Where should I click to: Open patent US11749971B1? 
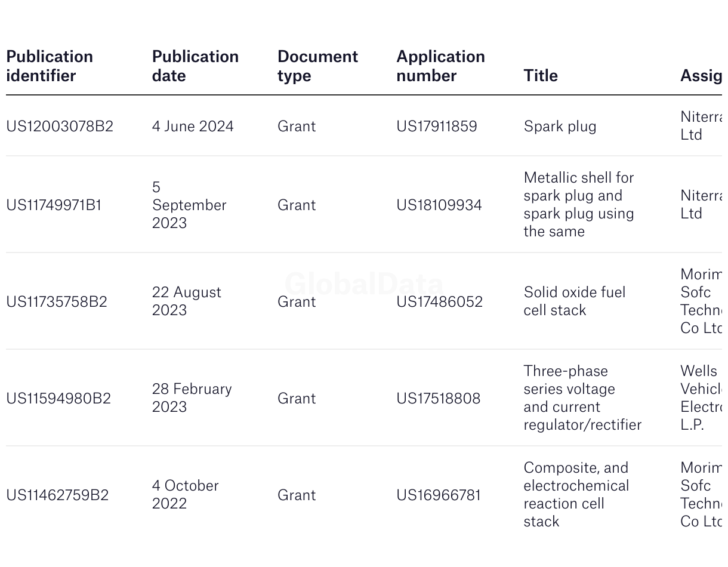coord(54,205)
